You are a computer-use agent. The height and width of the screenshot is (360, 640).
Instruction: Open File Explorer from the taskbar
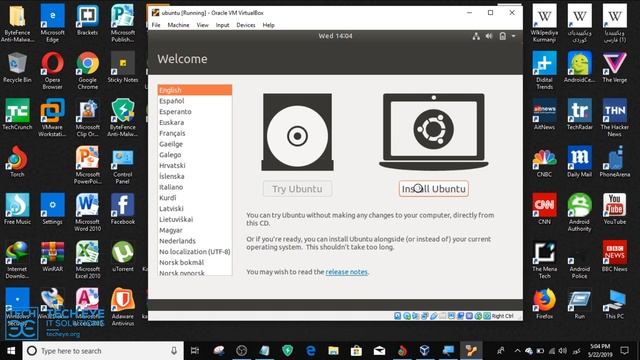point(333,351)
